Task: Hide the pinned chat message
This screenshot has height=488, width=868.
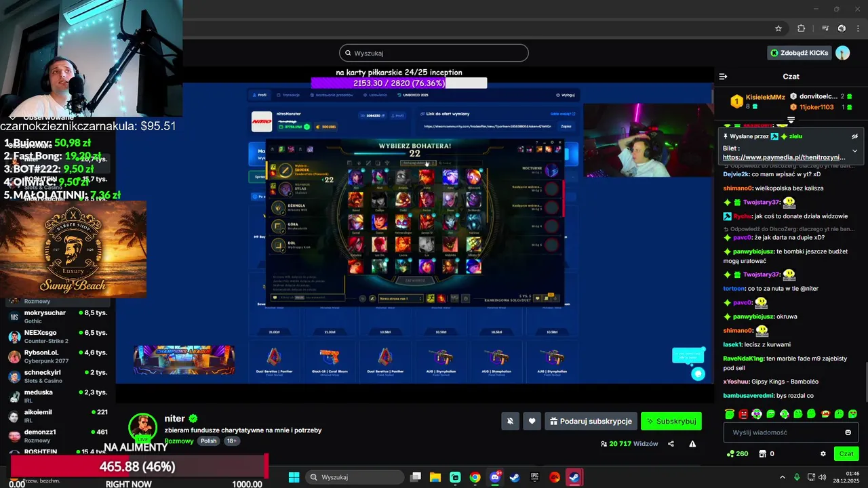Action: pyautogui.click(x=855, y=136)
